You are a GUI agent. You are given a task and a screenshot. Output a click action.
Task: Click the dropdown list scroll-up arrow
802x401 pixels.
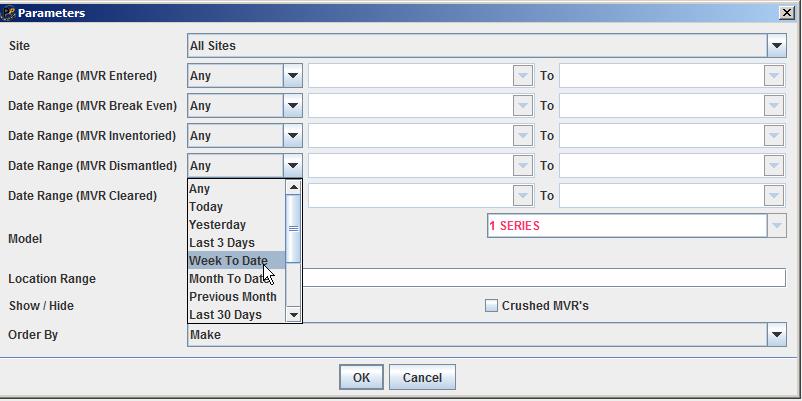293,188
